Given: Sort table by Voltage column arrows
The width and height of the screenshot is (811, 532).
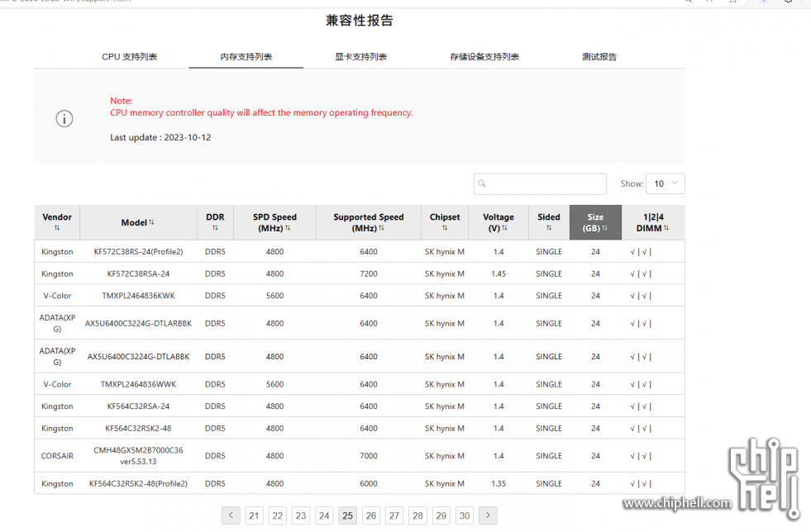Looking at the screenshot, I should click(x=504, y=228).
